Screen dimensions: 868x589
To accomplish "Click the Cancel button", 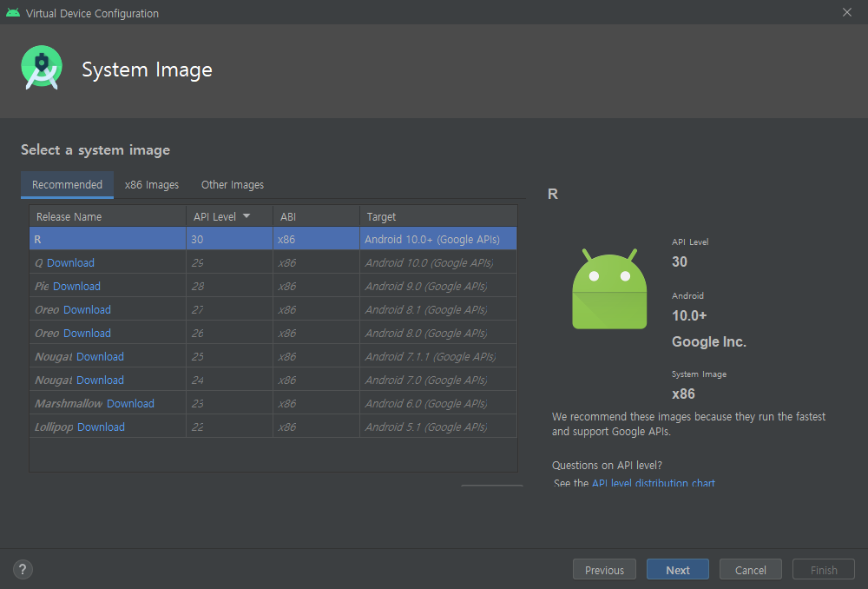I will (750, 570).
